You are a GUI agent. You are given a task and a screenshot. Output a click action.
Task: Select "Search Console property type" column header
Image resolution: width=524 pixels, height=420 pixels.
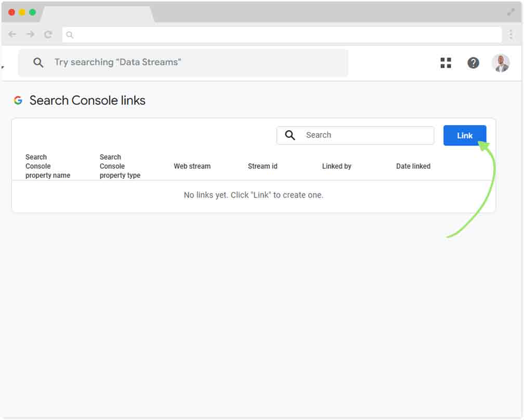pos(120,166)
